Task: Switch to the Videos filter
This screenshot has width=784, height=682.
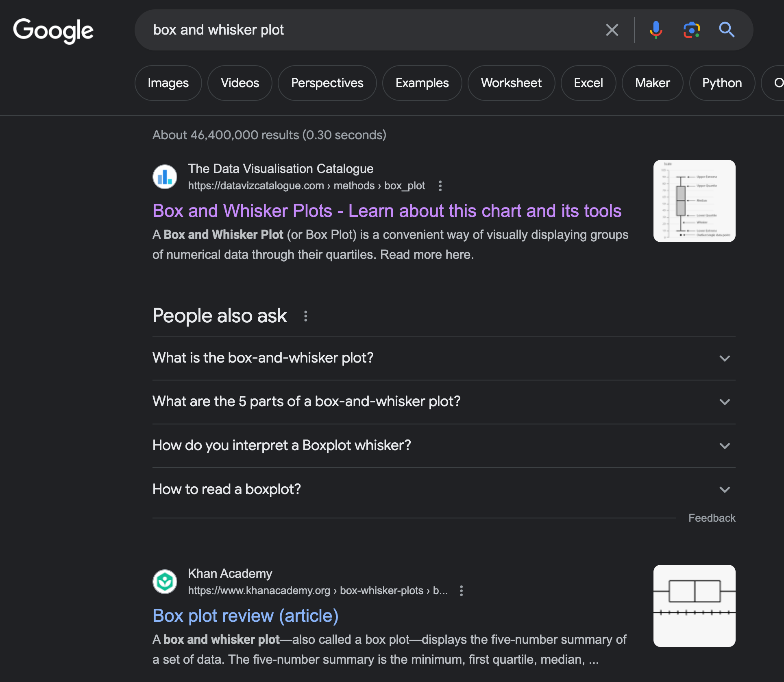Action: [x=240, y=83]
